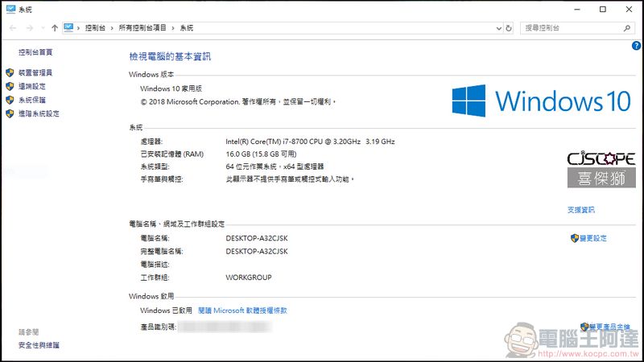Click shield icon beside 系統保護

coord(10,100)
